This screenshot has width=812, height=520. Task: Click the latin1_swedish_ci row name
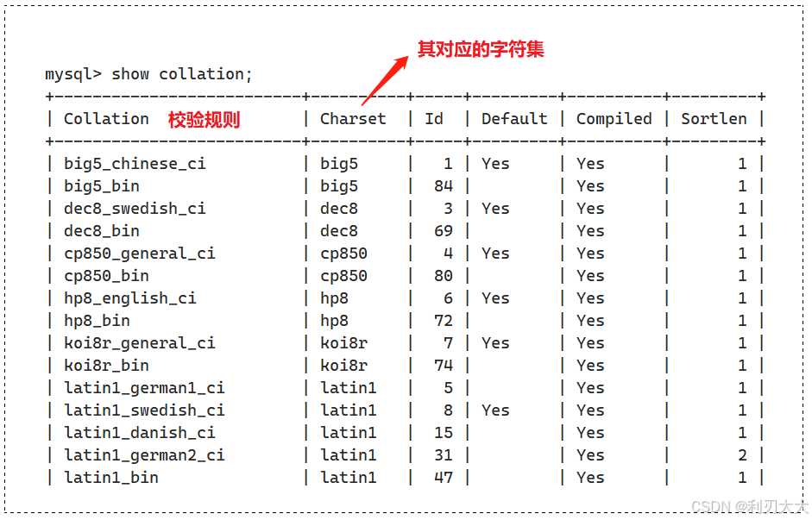[144, 410]
